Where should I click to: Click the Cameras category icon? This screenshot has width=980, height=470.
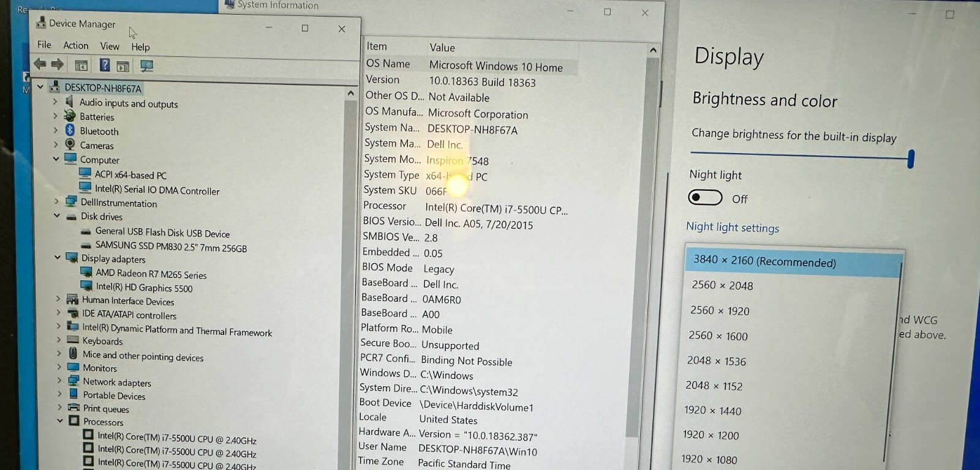coord(70,144)
